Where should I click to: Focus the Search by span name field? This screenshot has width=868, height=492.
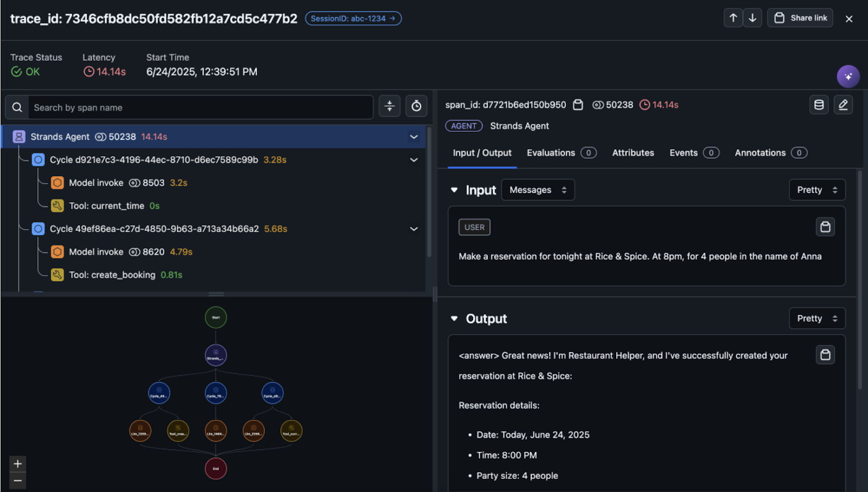pos(200,107)
